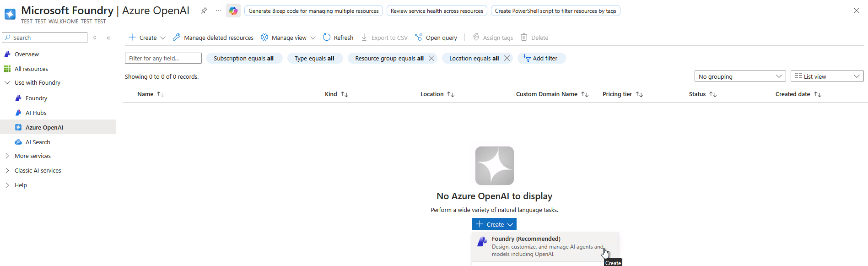Sort by the Kind column
Image resolution: width=868 pixels, height=266 pixels.
[336, 94]
